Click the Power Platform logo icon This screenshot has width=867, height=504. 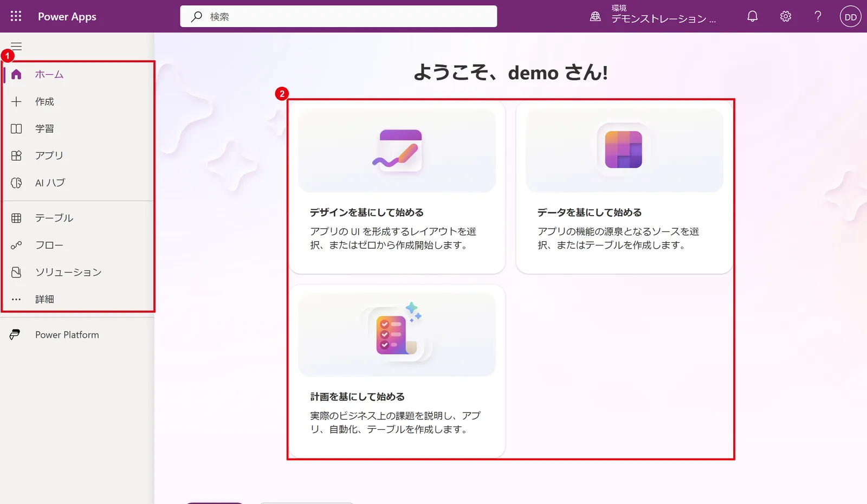[x=15, y=335]
